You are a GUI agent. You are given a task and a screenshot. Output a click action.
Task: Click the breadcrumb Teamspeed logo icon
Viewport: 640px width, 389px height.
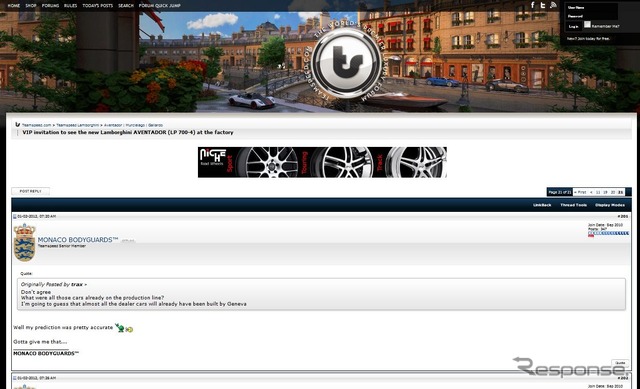click(x=17, y=124)
